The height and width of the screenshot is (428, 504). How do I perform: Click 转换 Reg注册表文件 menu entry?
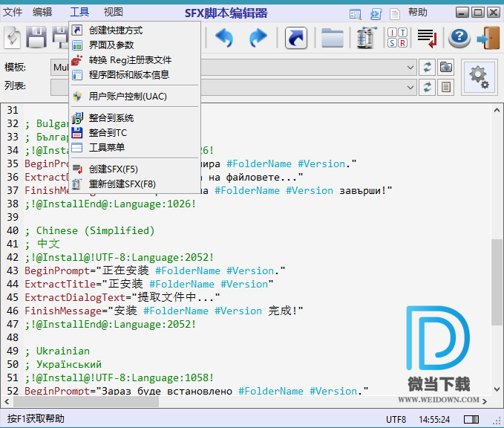130,60
